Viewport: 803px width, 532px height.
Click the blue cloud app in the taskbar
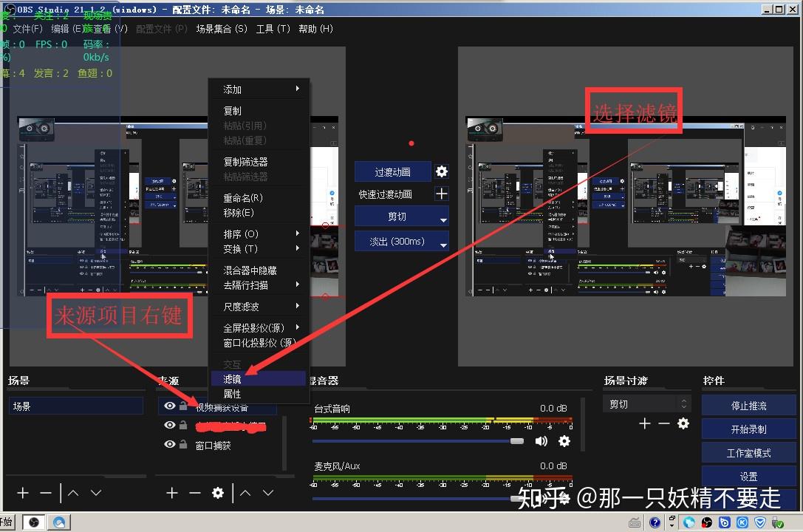coord(59,522)
